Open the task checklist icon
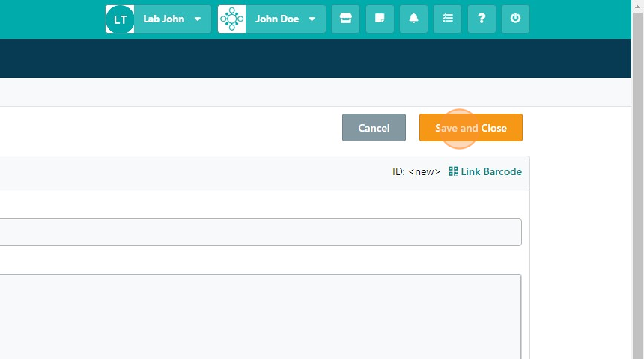Screen dimensions: 644x359 tap(447, 19)
